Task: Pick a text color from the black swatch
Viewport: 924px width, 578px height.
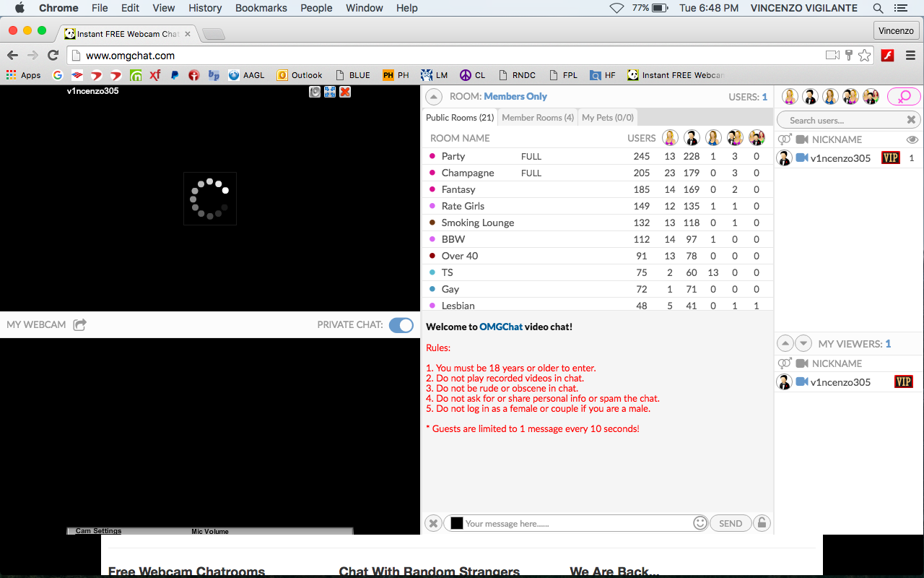Action: point(456,523)
